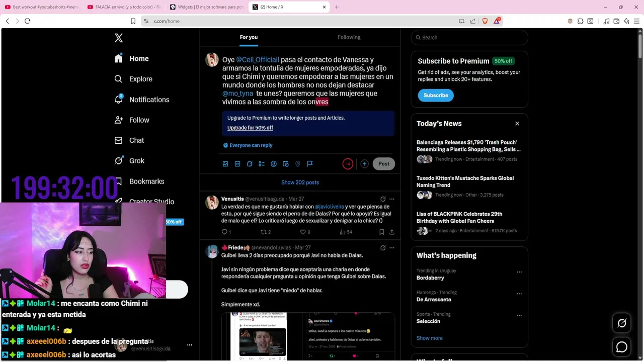Close the Today's News panel
Image resolution: width=644 pixels, height=362 pixels.
pyautogui.click(x=517, y=124)
